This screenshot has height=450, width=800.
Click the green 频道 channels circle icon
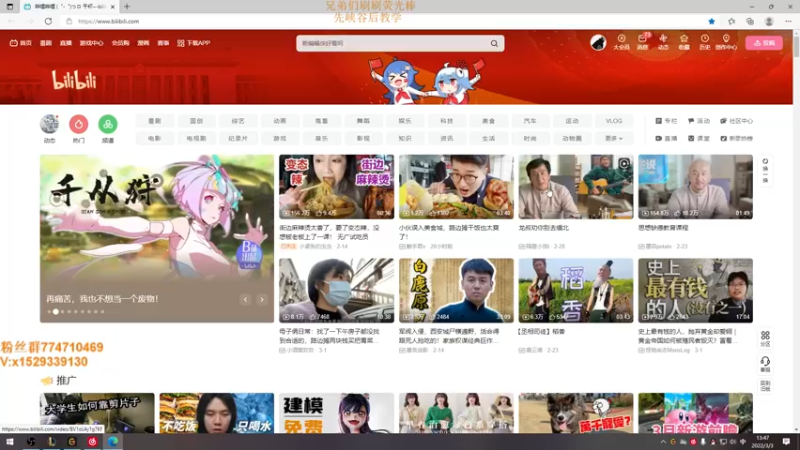pos(108,124)
